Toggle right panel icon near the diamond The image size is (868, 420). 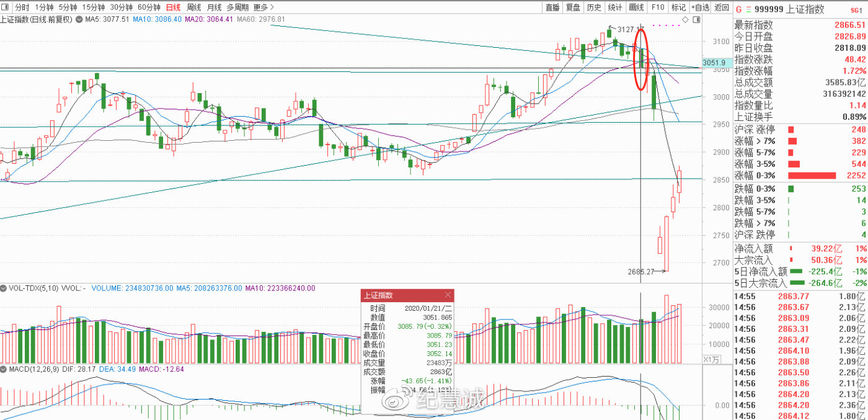click(x=696, y=20)
